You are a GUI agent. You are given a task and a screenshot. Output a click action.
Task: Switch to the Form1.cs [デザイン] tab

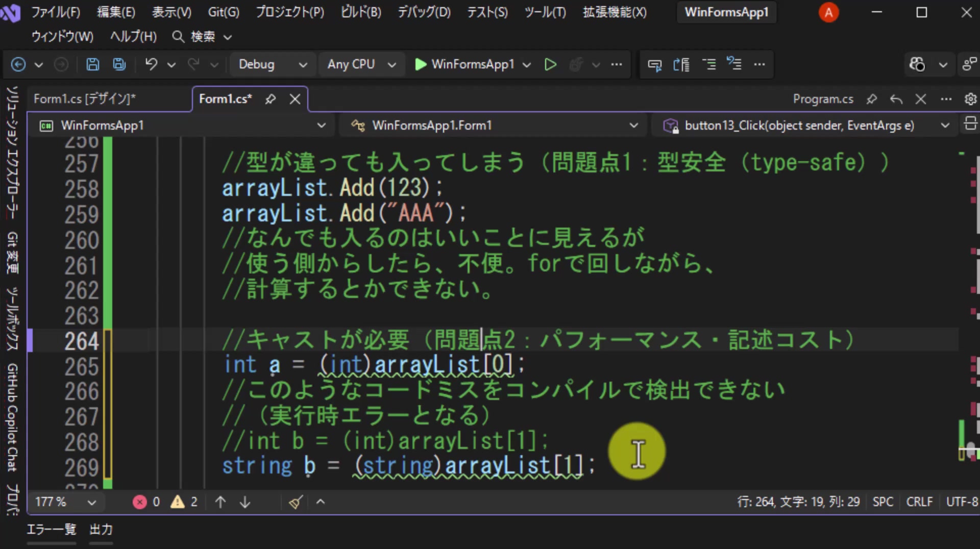click(85, 99)
